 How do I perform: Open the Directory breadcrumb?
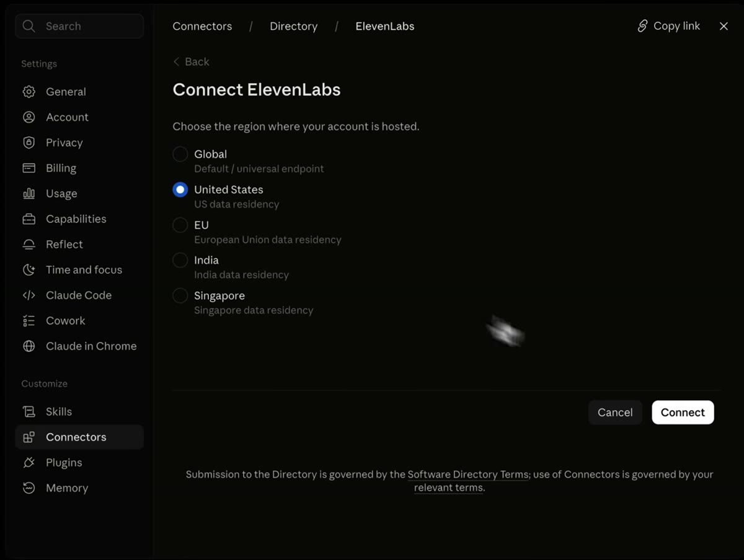tap(293, 26)
